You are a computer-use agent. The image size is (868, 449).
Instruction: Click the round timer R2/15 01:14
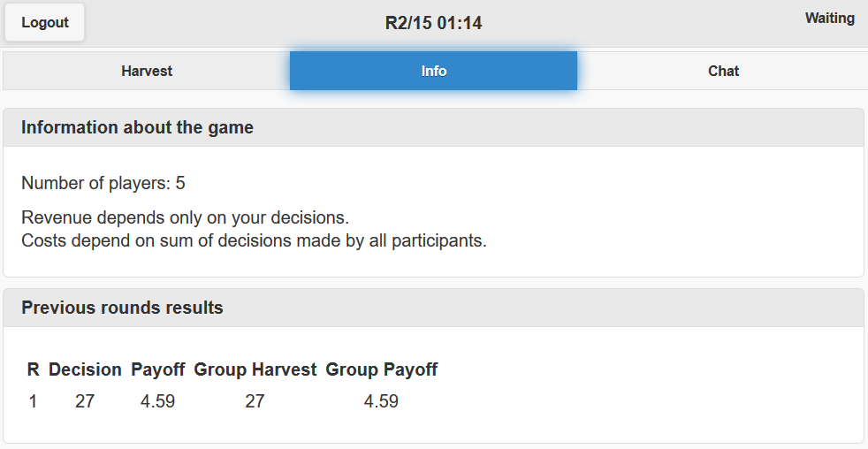pos(433,24)
